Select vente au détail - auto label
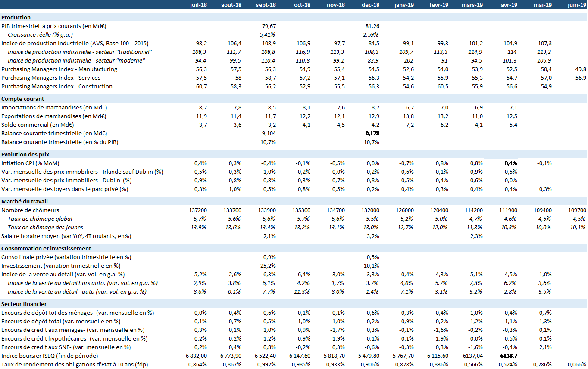The width and height of the screenshot is (588, 369). [x=77, y=291]
